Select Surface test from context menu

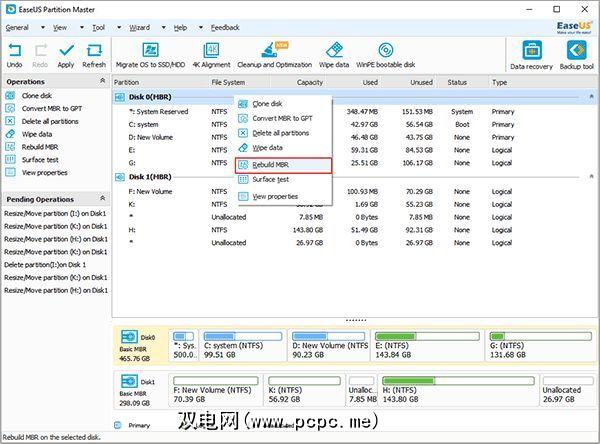(270, 179)
